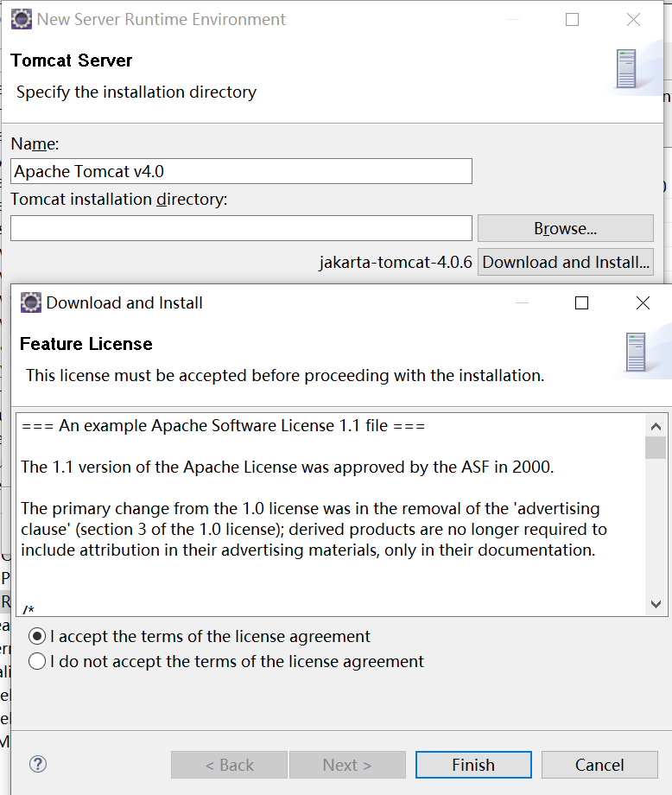
Task: Click the disabled Back button
Action: coord(229,765)
